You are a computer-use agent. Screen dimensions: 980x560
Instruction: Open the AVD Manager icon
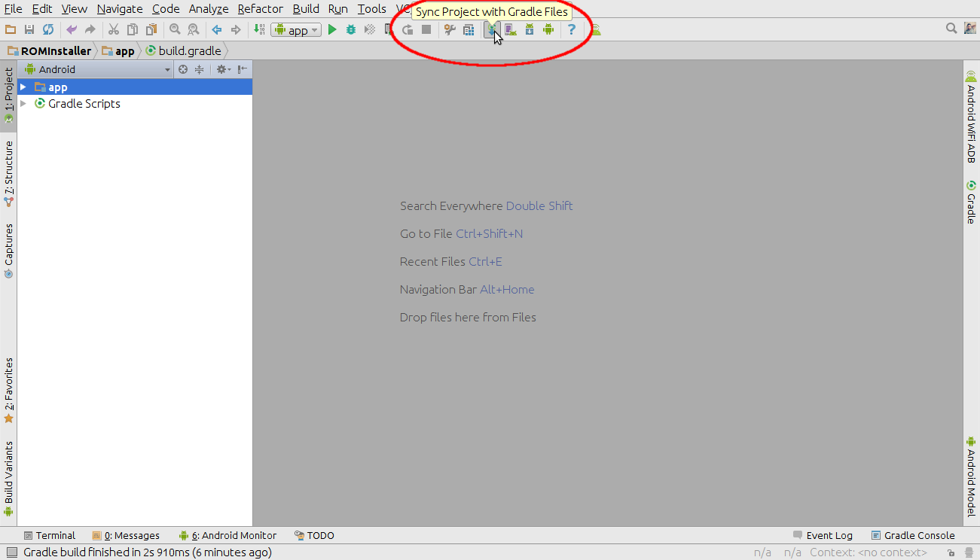coord(511,29)
